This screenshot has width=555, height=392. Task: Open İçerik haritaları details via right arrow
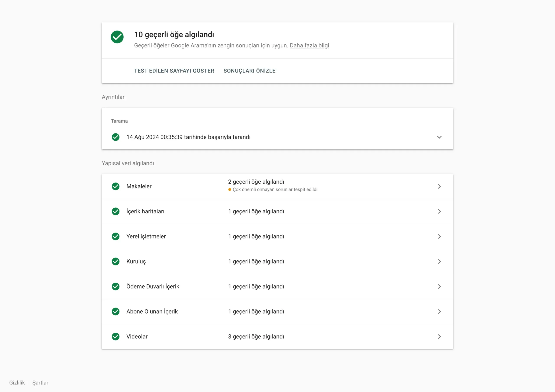[439, 211]
